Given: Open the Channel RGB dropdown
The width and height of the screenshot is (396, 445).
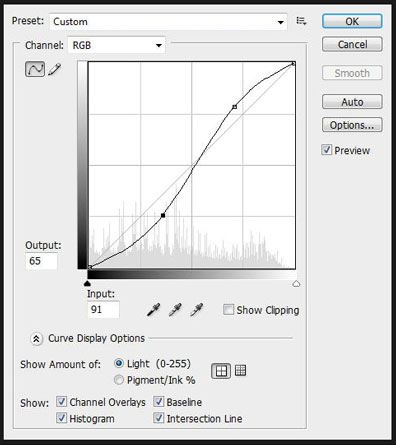Looking at the screenshot, I should (117, 45).
